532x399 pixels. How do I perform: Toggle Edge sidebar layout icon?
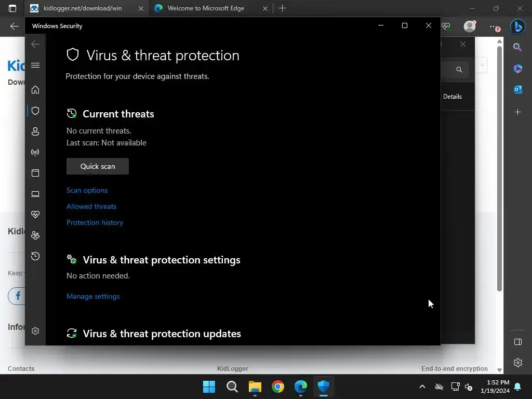coord(518,342)
